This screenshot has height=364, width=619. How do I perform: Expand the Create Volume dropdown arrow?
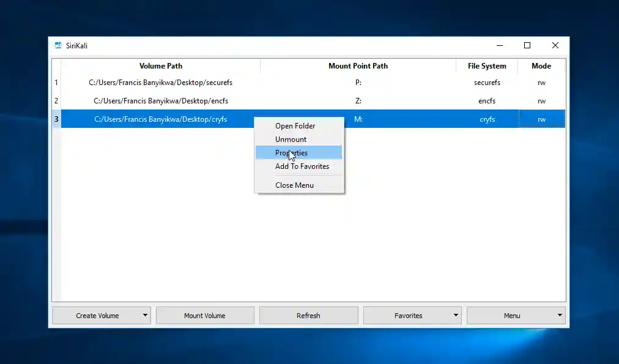tap(145, 316)
